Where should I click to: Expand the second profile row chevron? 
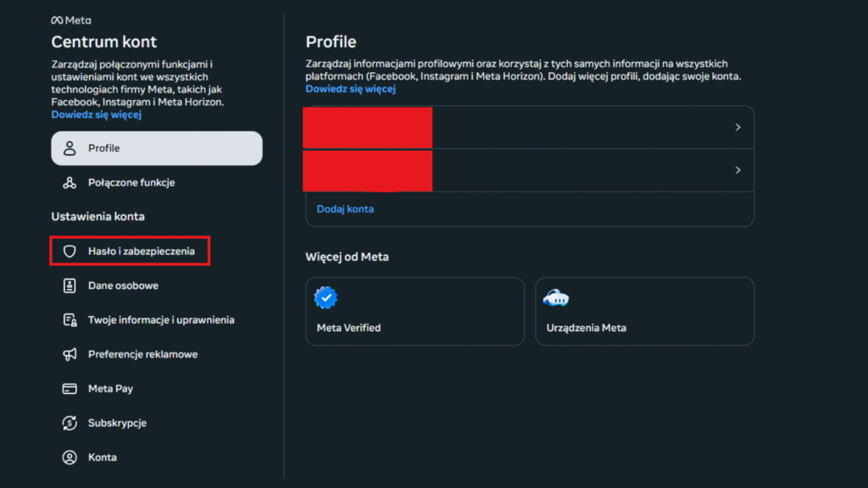(x=738, y=170)
